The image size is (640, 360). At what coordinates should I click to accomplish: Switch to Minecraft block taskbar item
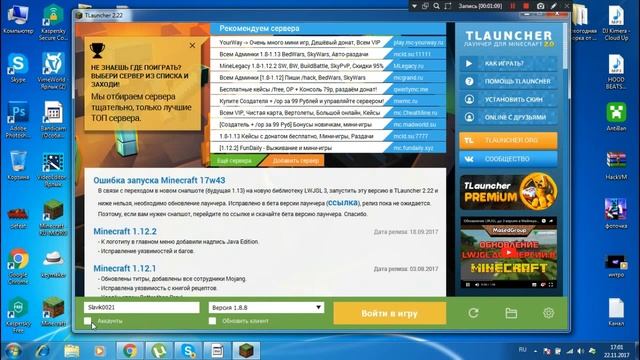pyautogui.click(x=247, y=351)
